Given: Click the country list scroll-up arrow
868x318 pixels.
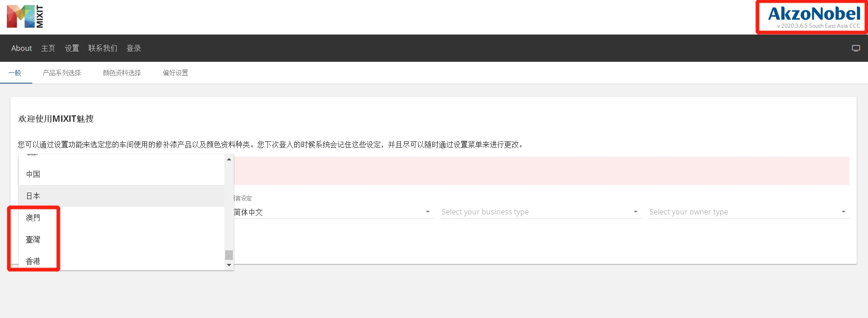Looking at the screenshot, I should [229, 159].
